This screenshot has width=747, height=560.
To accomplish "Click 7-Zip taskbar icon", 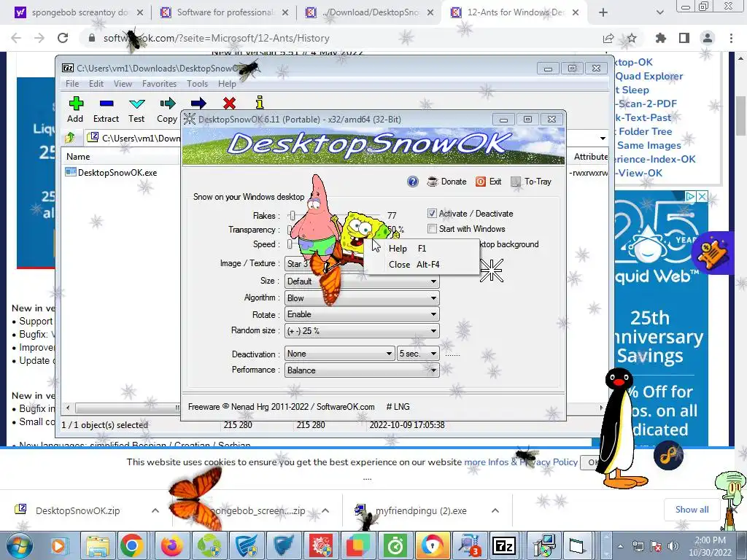I will pyautogui.click(x=503, y=545).
